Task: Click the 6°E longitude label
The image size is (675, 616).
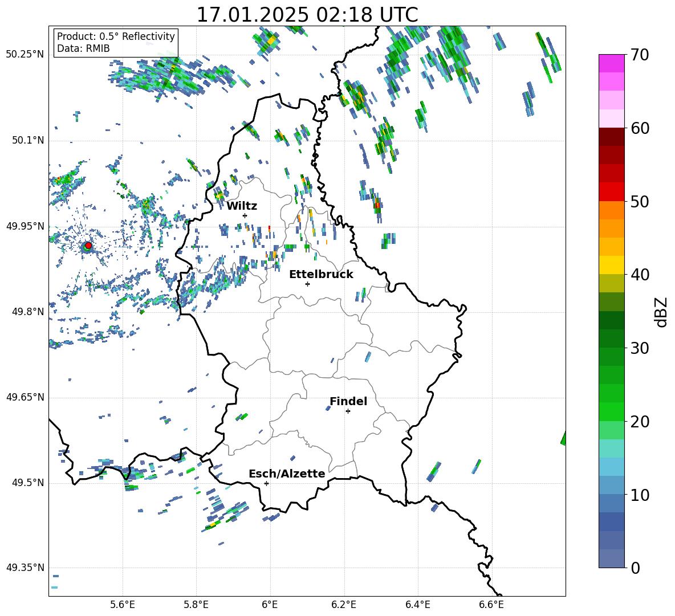Action: 270,605
